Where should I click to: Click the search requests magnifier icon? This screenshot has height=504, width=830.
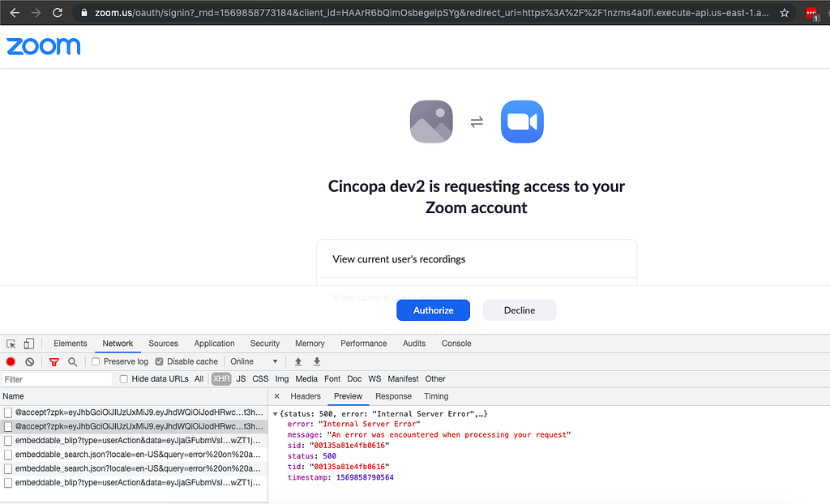click(x=73, y=361)
